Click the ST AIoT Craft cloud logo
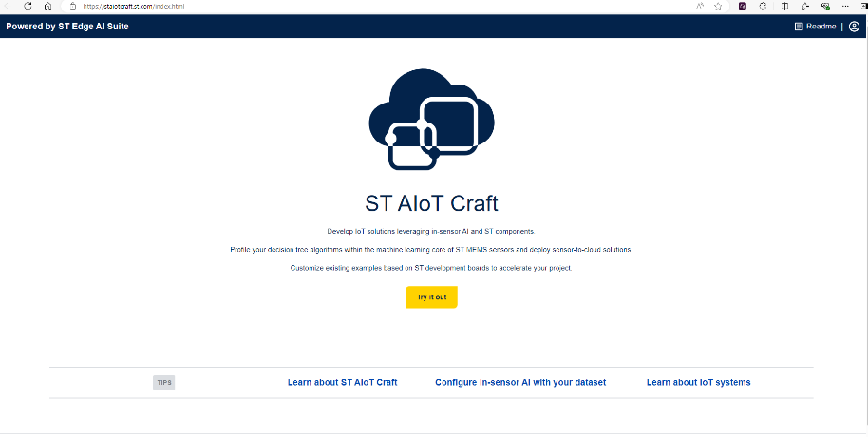 pos(431,119)
